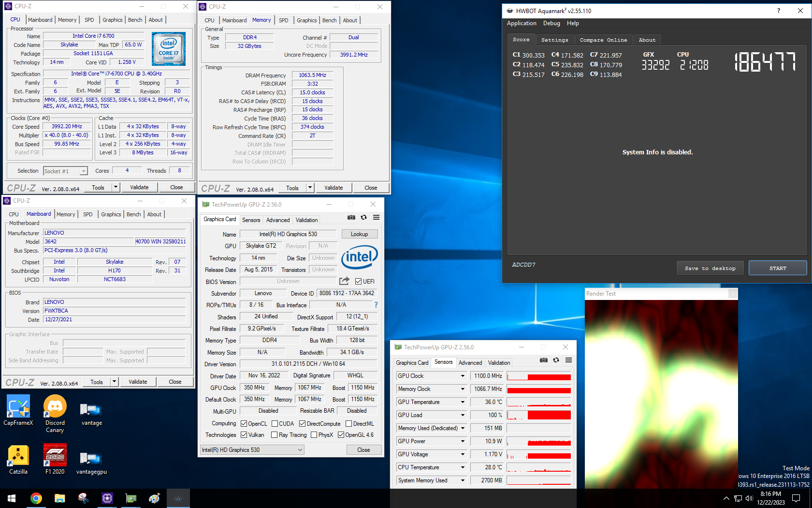This screenshot has width=812, height=508.
Task: Toggle DirectCompute checkbox in GPU-Z
Action: 302,423
